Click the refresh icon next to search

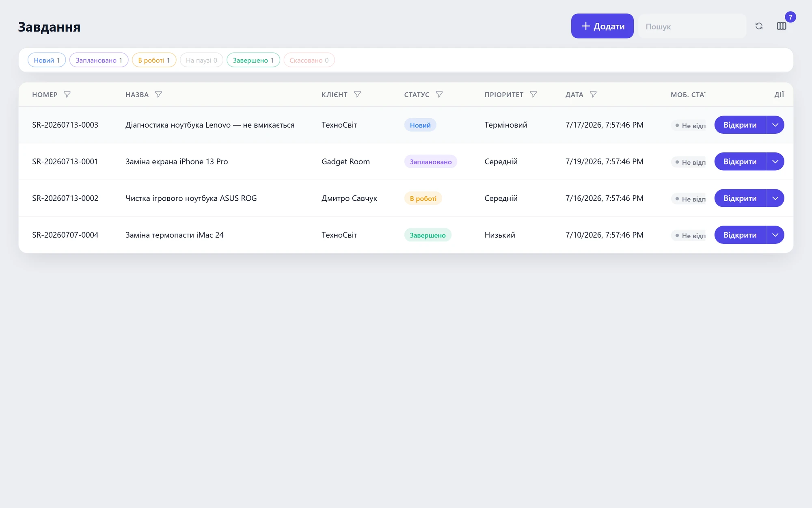[759, 26]
